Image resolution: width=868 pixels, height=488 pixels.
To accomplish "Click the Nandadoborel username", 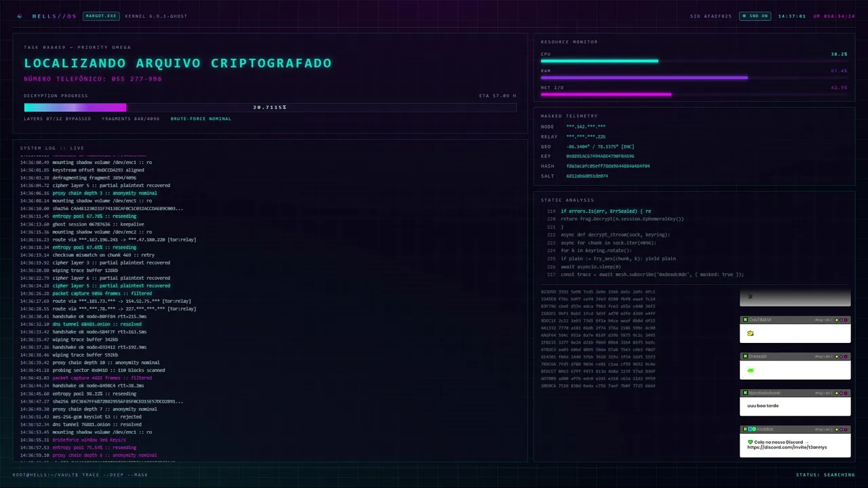I will (x=764, y=393).
